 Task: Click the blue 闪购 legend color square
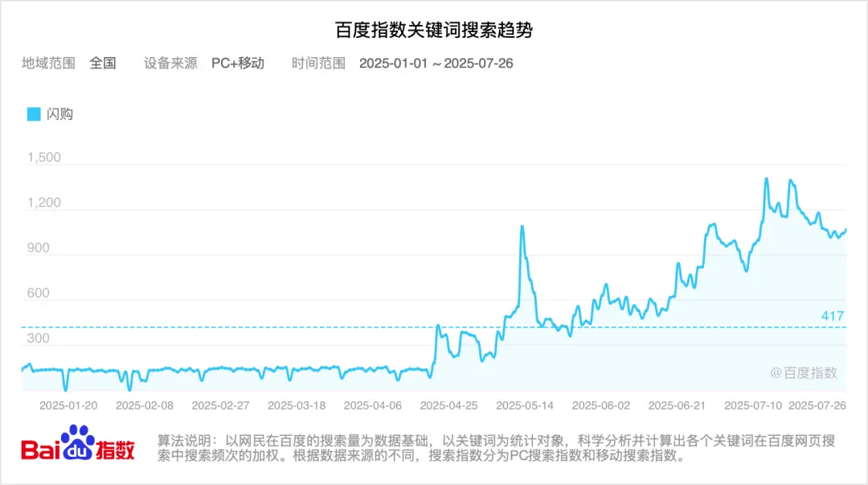click(x=34, y=114)
